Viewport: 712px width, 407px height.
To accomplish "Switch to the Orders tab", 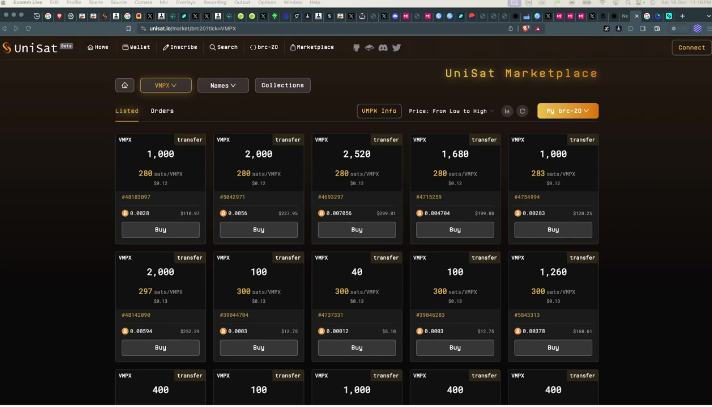I will click(162, 111).
